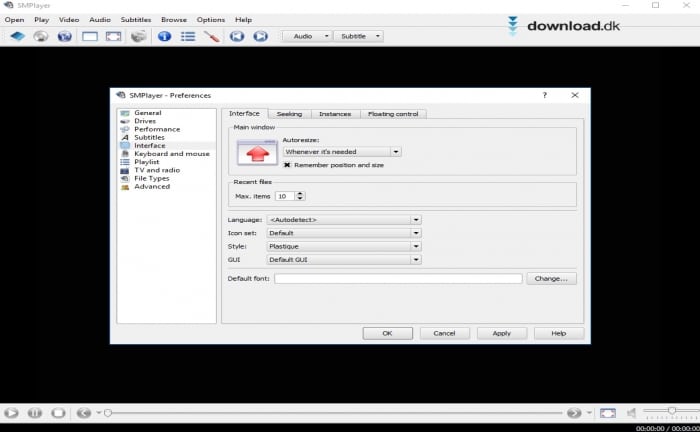Toggle Remember position and size checkbox
The height and width of the screenshot is (432, 700).
(x=287, y=165)
